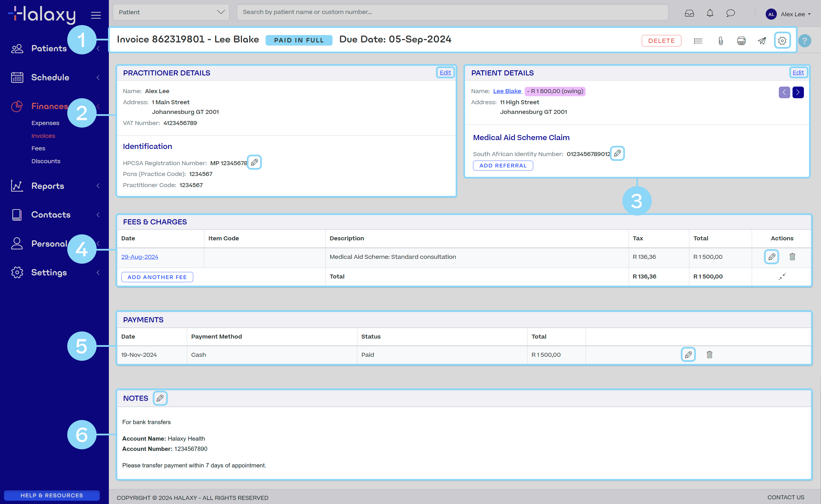Select the Account Number 1234567890 text
This screenshot has width=821, height=504.
(165, 449)
